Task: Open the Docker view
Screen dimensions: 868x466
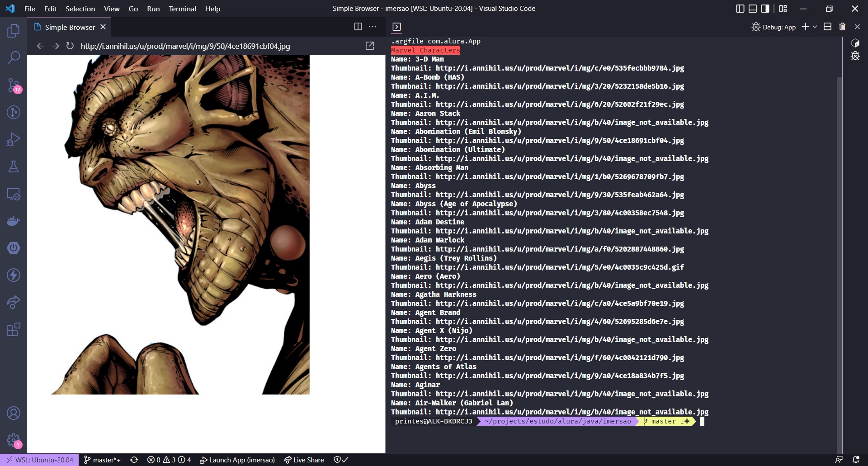Action: (14, 221)
